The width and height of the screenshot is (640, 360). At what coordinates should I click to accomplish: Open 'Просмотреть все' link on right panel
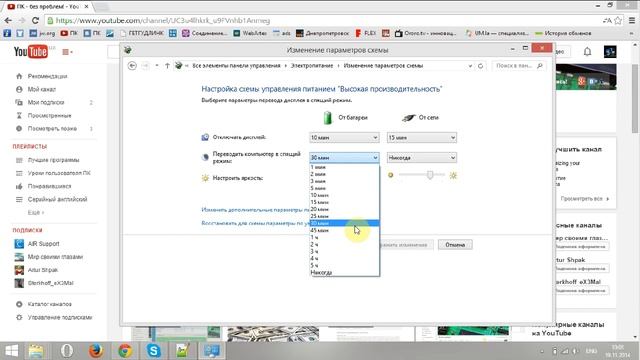point(584,199)
